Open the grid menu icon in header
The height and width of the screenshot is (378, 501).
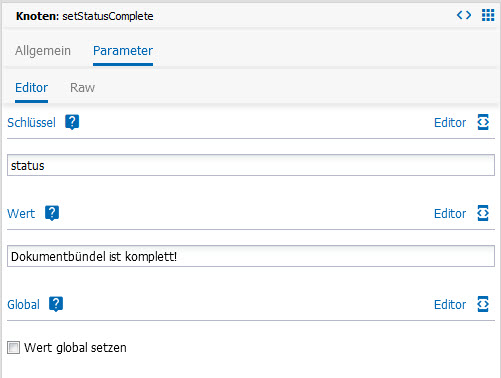tap(488, 15)
